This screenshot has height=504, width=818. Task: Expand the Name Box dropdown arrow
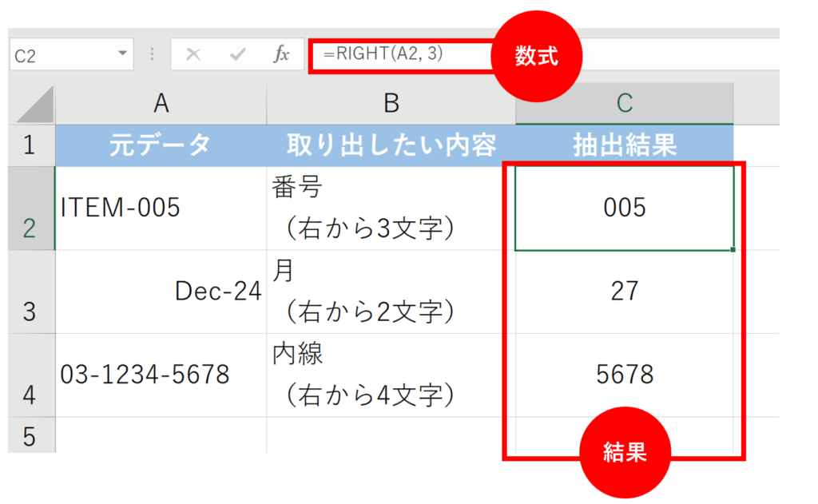click(x=122, y=54)
